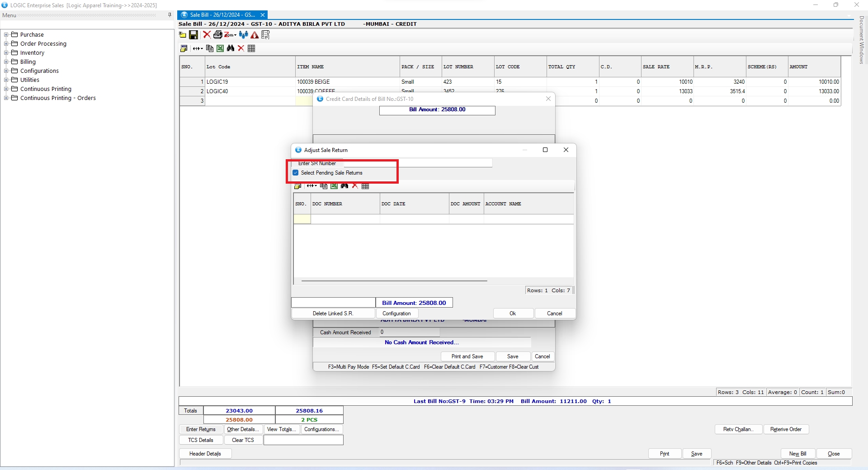Image resolution: width=868 pixels, height=470 pixels.
Task: Click the floppy disk save icon in the Sale Bill toolbar
Action: click(193, 35)
